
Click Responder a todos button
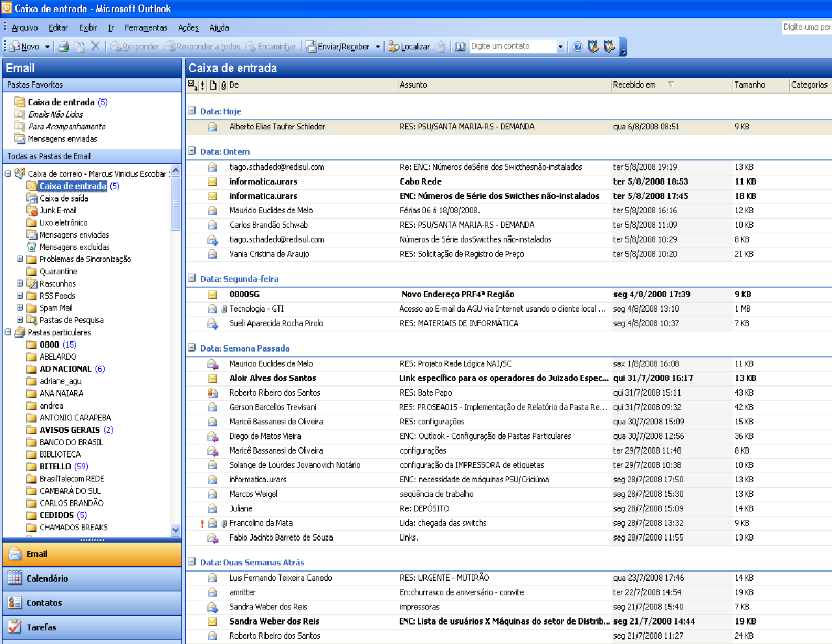(x=202, y=47)
